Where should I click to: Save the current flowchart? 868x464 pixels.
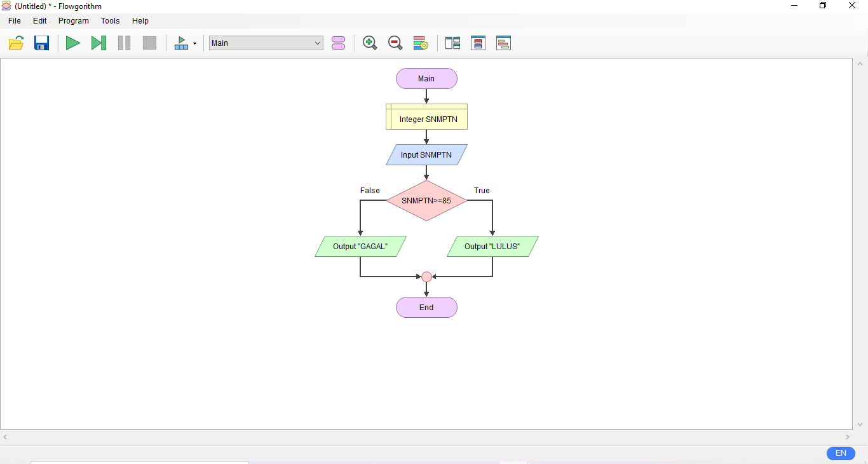tap(41, 43)
